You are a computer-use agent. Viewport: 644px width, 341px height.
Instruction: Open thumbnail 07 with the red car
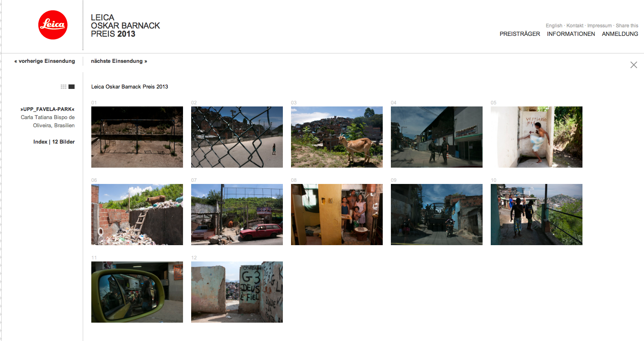[x=237, y=215]
